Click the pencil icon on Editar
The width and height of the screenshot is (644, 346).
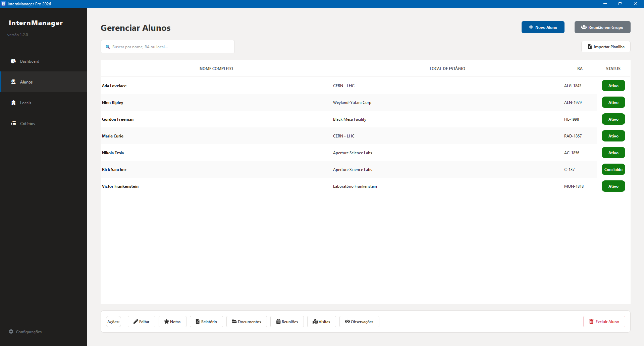136,322
